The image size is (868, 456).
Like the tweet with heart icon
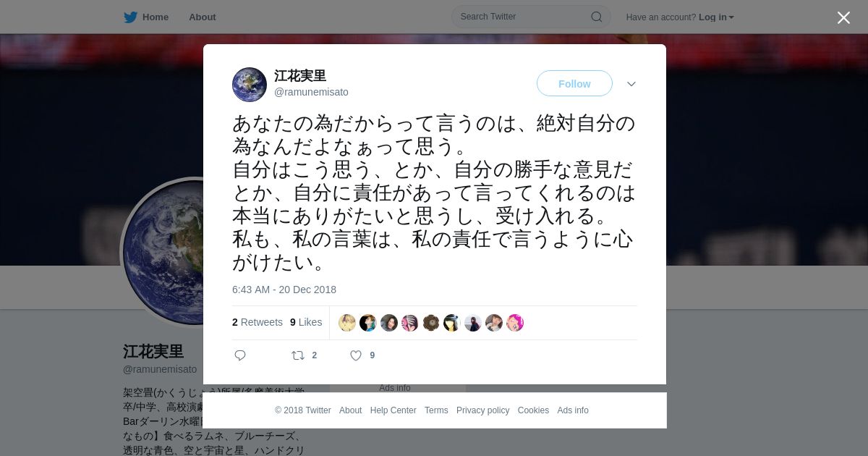click(356, 355)
